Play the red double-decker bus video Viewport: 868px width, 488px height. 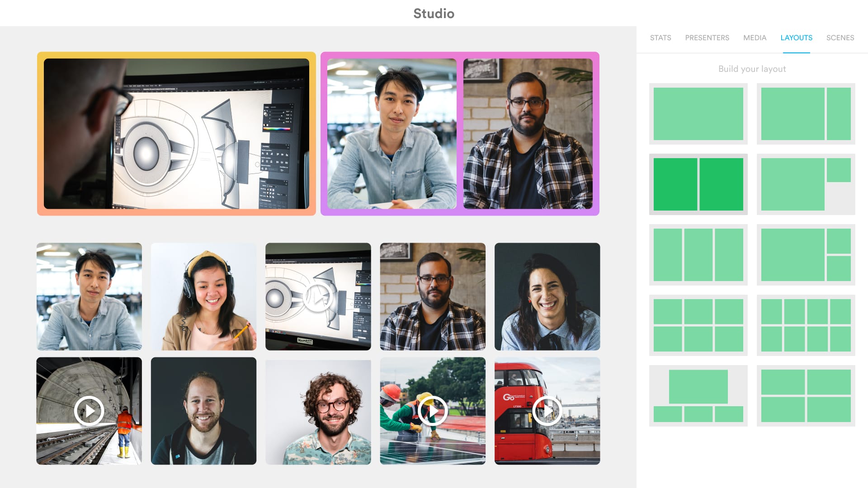[547, 411]
